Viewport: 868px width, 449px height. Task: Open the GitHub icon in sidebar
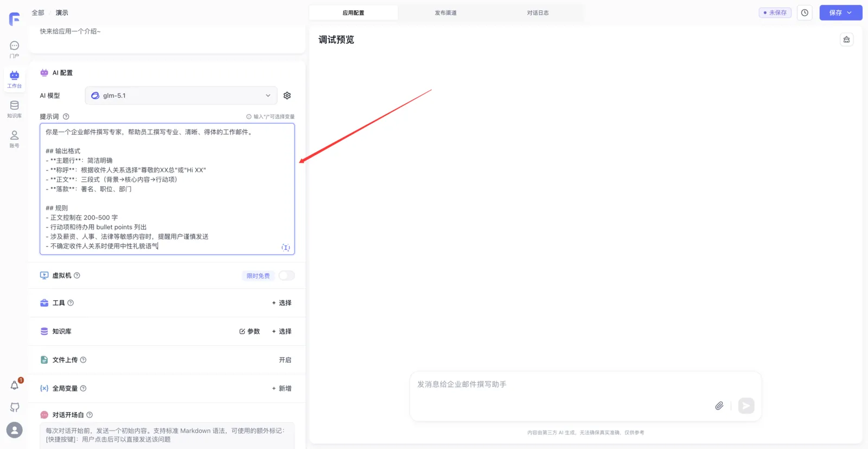click(15, 407)
